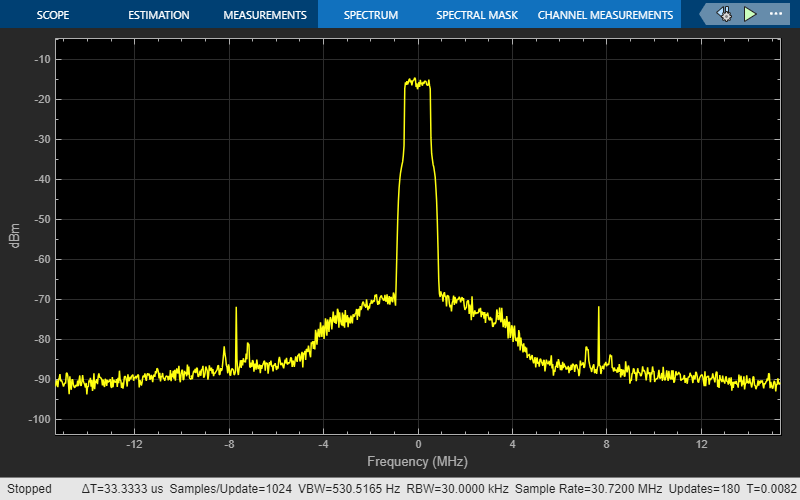Click the Samples/Update=1024 status text
The image size is (800, 500).
[231, 489]
